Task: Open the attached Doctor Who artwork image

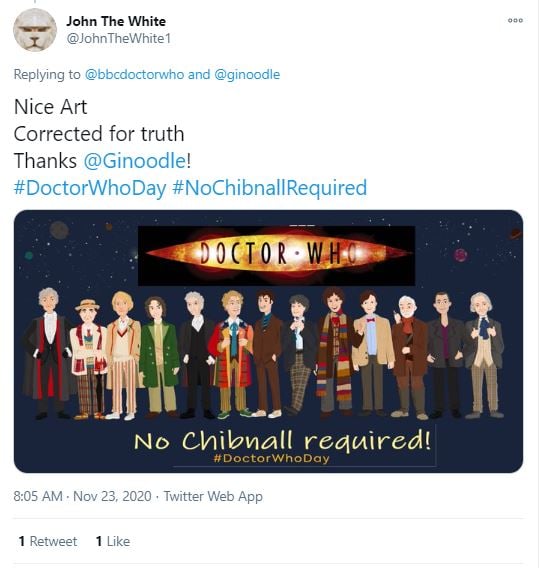Action: click(x=268, y=341)
